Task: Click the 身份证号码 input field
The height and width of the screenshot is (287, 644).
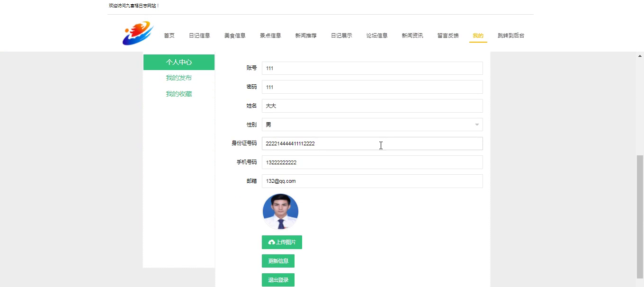Action: coord(372,143)
